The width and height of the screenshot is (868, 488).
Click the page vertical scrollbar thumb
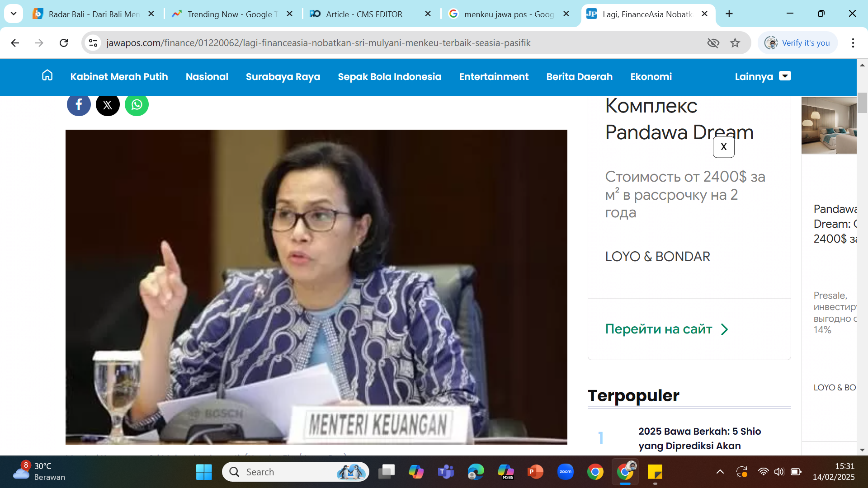point(862,103)
